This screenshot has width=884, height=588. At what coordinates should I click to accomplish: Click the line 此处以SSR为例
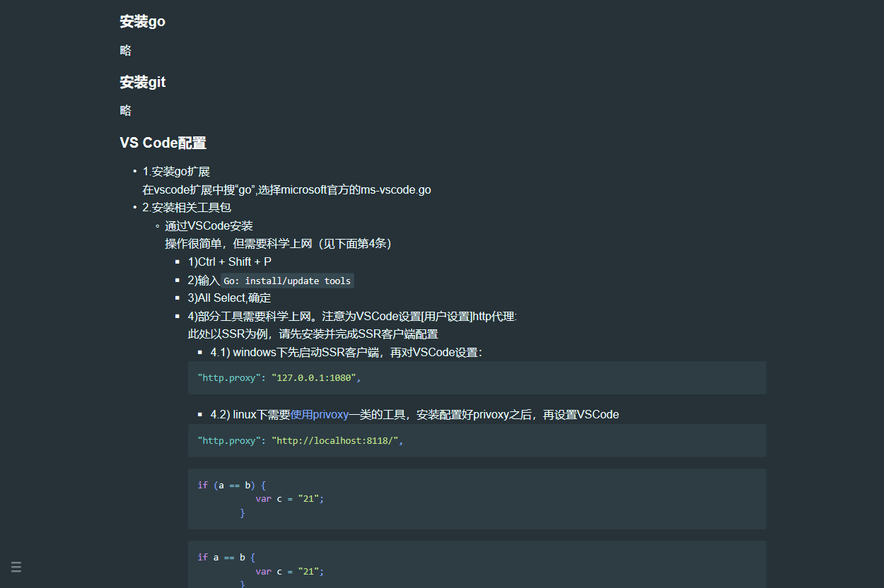click(313, 334)
